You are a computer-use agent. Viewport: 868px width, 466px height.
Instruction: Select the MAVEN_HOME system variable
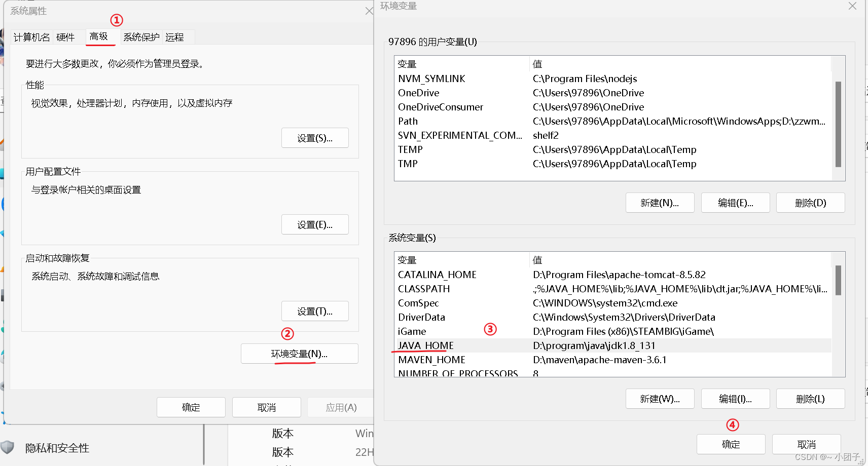[613, 360]
